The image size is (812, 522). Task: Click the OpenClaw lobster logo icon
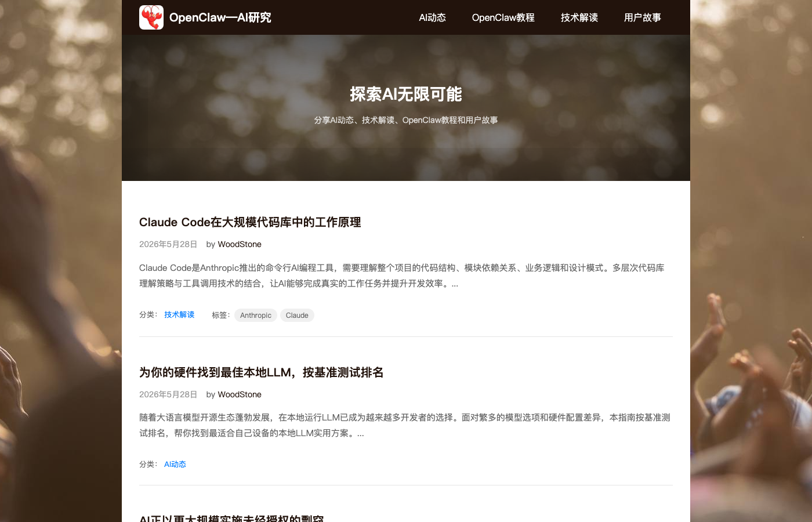click(151, 17)
